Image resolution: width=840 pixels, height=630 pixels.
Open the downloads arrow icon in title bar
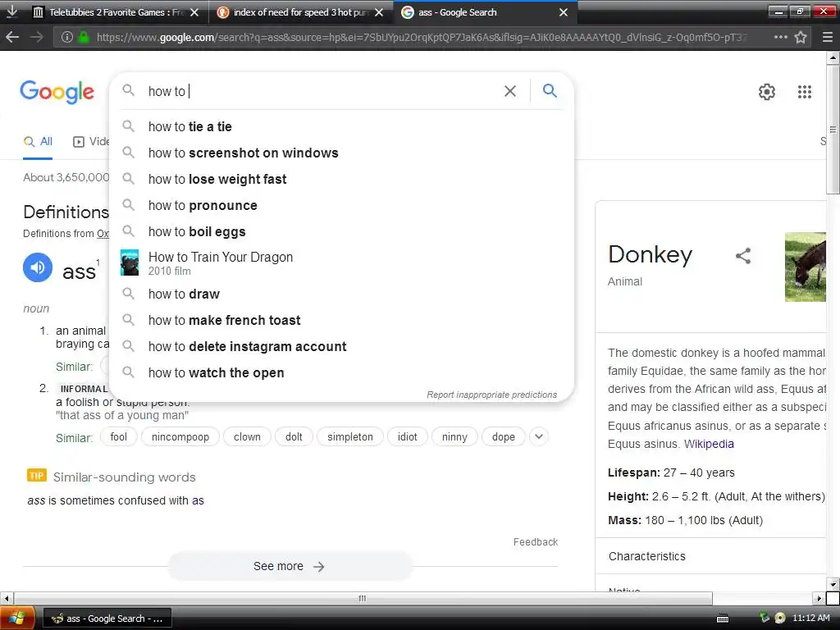click(x=11, y=11)
